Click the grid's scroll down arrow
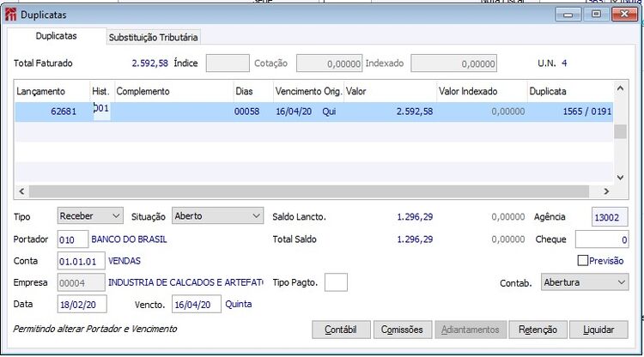Image resolution: width=644 pixels, height=357 pixels. (621, 178)
